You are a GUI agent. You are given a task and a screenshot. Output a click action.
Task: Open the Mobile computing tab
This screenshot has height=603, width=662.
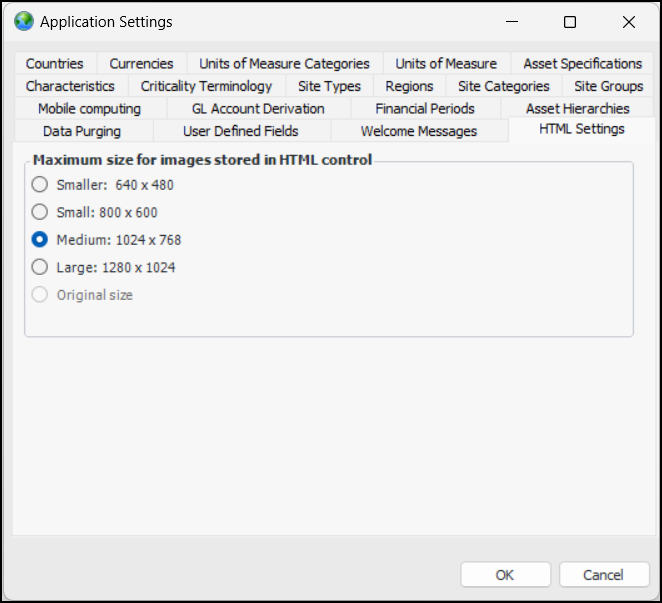(x=89, y=108)
